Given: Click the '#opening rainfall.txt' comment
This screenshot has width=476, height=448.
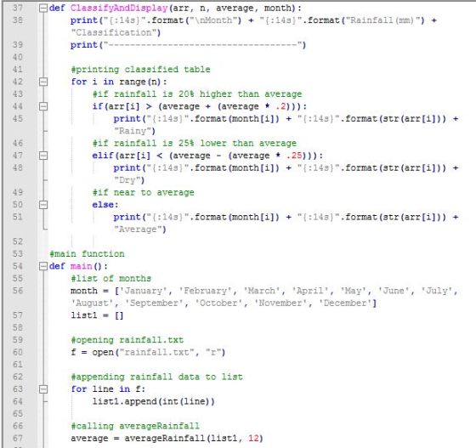Looking at the screenshot, I should (x=127, y=340).
